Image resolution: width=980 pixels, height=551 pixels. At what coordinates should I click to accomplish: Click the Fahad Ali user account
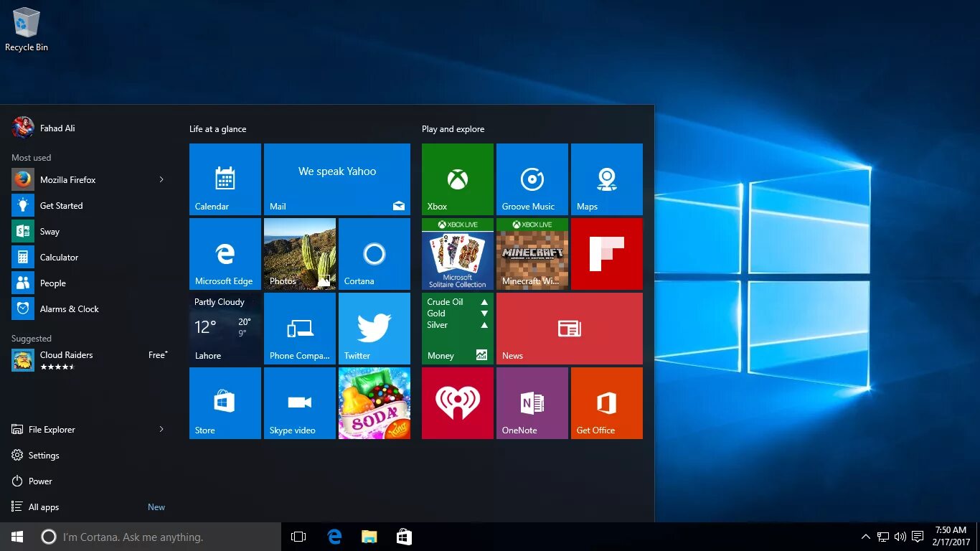(44, 128)
